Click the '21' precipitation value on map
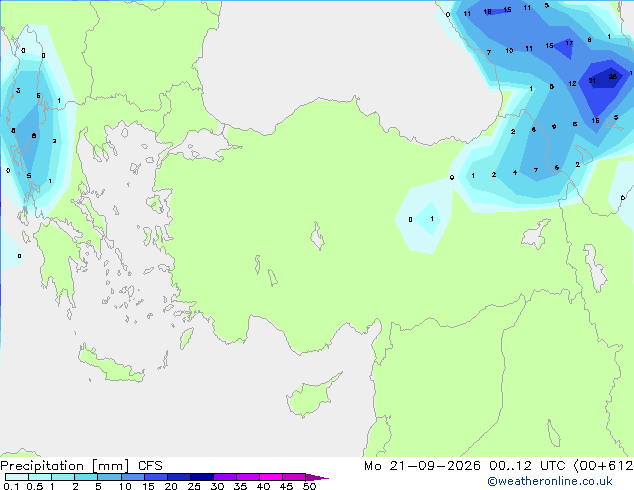Viewport: 634px width, 490px height. coord(592,81)
